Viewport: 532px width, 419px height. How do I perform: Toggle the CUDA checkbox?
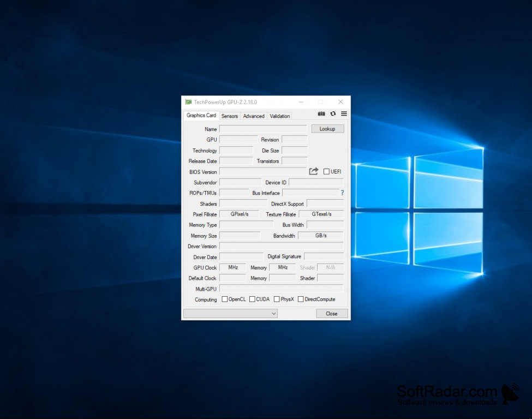click(x=252, y=299)
